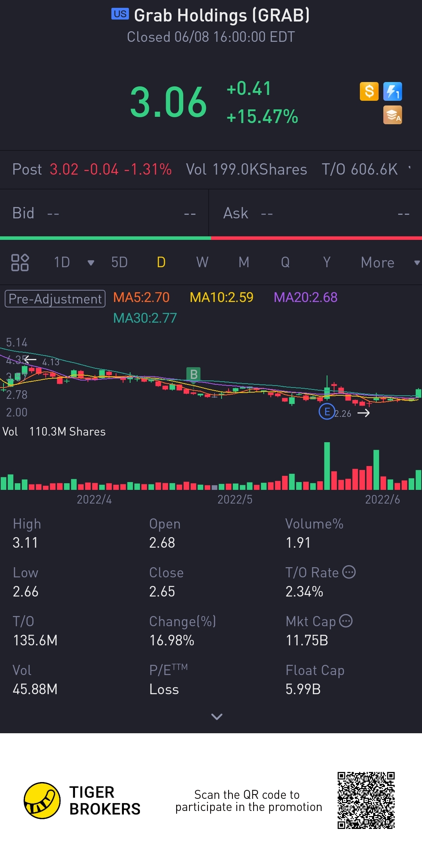Tap the red ask ratio bar
The height and width of the screenshot is (868, 422).
click(x=316, y=238)
